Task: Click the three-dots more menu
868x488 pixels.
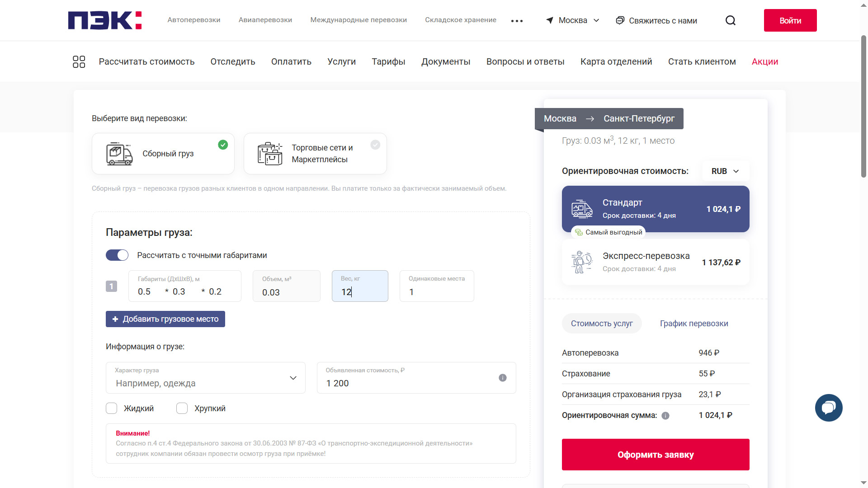Action: (x=517, y=21)
